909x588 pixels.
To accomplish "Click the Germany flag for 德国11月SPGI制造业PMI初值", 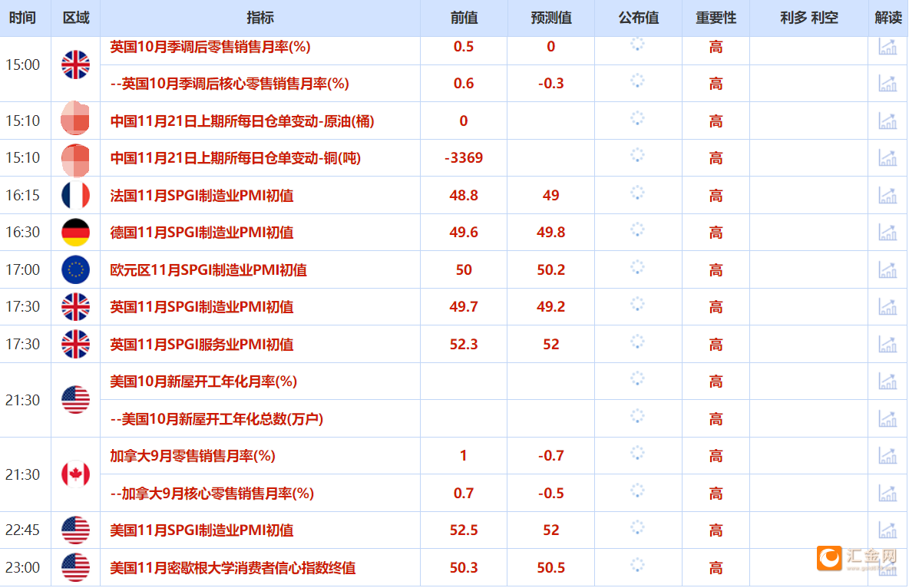I will (x=75, y=233).
